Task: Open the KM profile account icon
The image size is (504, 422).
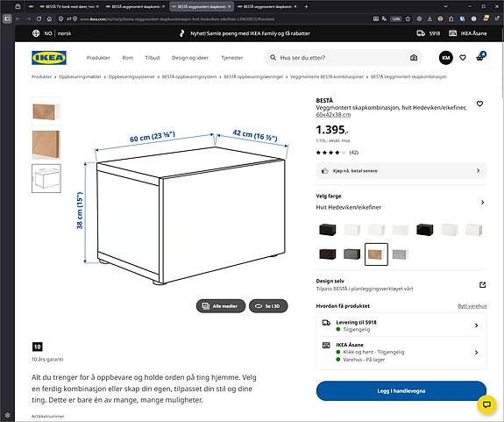Action: pos(446,58)
